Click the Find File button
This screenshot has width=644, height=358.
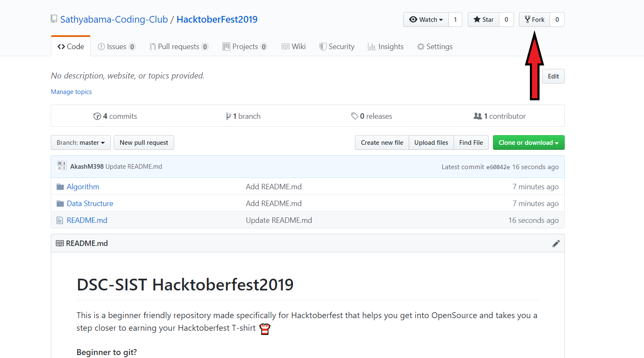471,143
